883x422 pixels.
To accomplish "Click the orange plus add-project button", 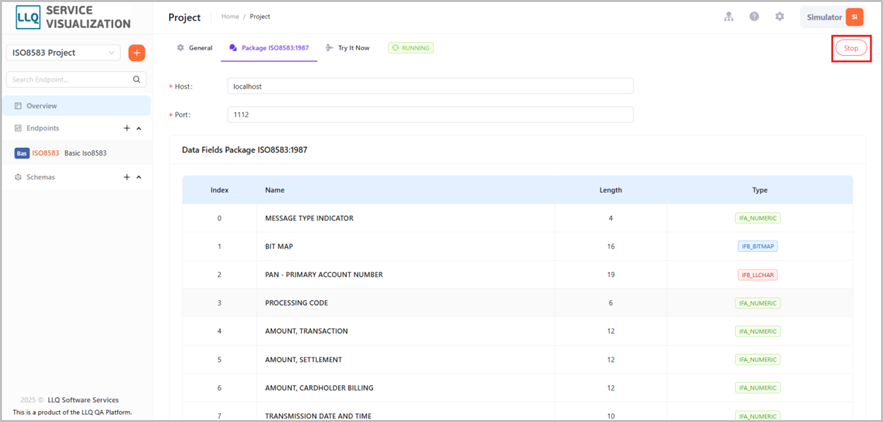I will pos(137,53).
